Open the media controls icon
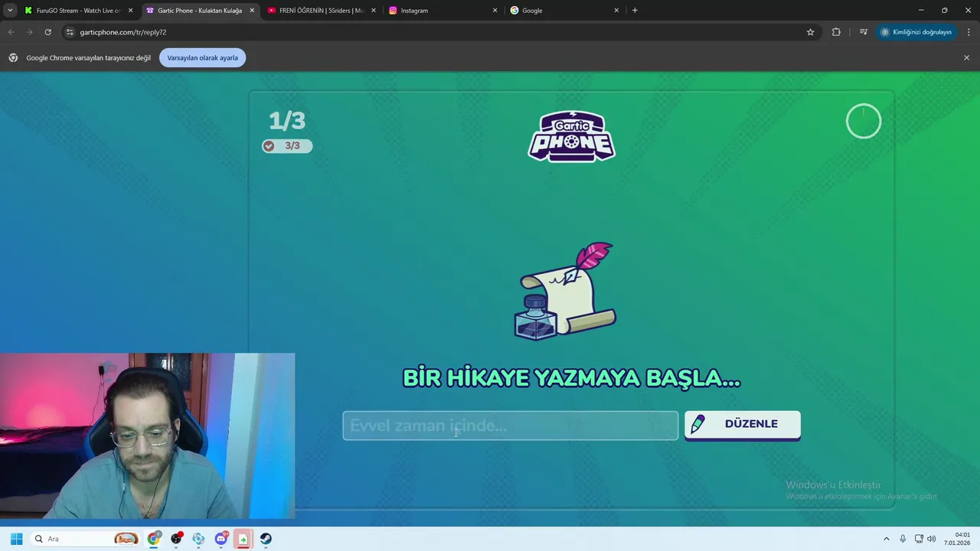The height and width of the screenshot is (551, 980). [x=864, y=32]
